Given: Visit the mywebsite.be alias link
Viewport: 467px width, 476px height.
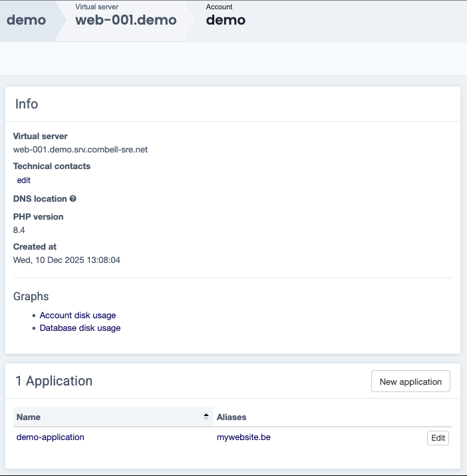Looking at the screenshot, I should pos(243,437).
